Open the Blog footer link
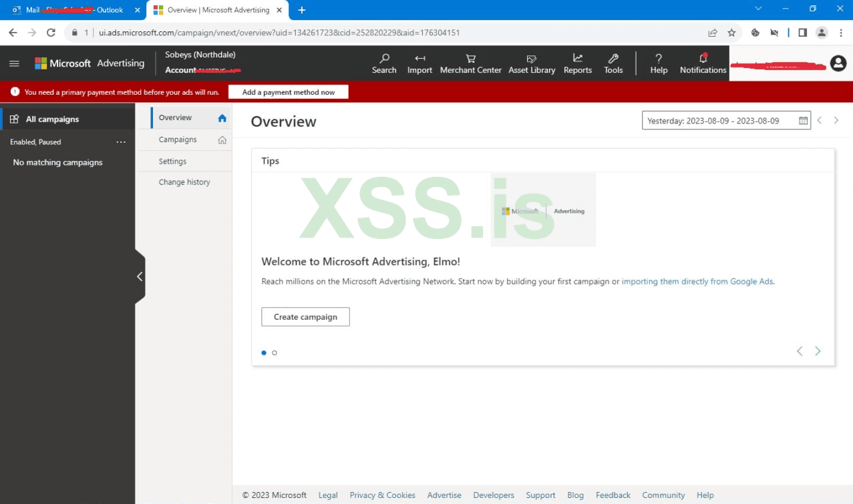The width and height of the screenshot is (853, 504). tap(575, 495)
